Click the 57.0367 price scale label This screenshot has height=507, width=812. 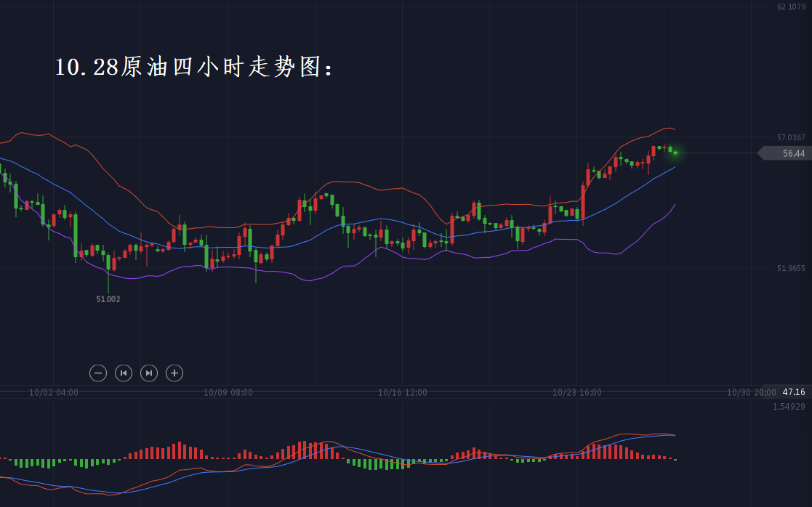click(791, 137)
